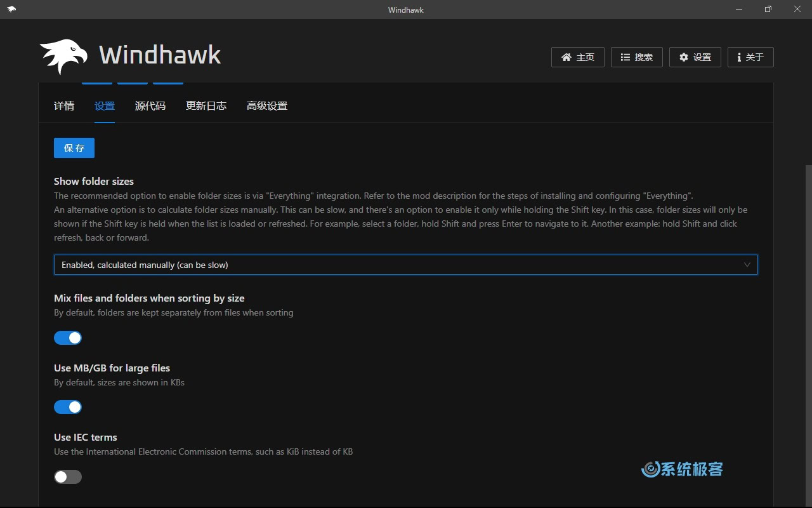Click the Windhawk title bar app icon
The image size is (812, 508).
coord(11,9)
